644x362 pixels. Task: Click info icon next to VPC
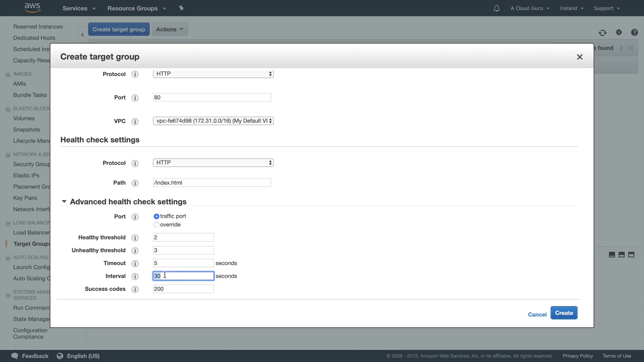click(x=135, y=121)
